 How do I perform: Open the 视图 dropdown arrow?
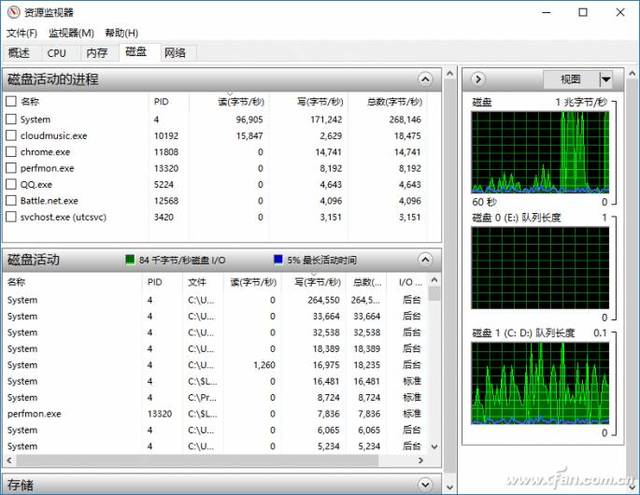point(605,79)
